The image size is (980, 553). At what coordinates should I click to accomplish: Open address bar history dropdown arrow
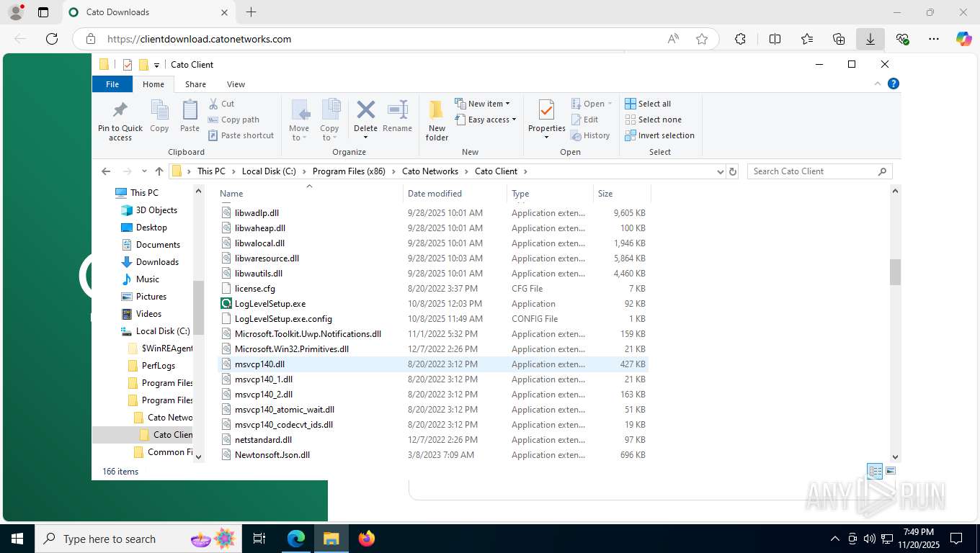[x=720, y=171]
